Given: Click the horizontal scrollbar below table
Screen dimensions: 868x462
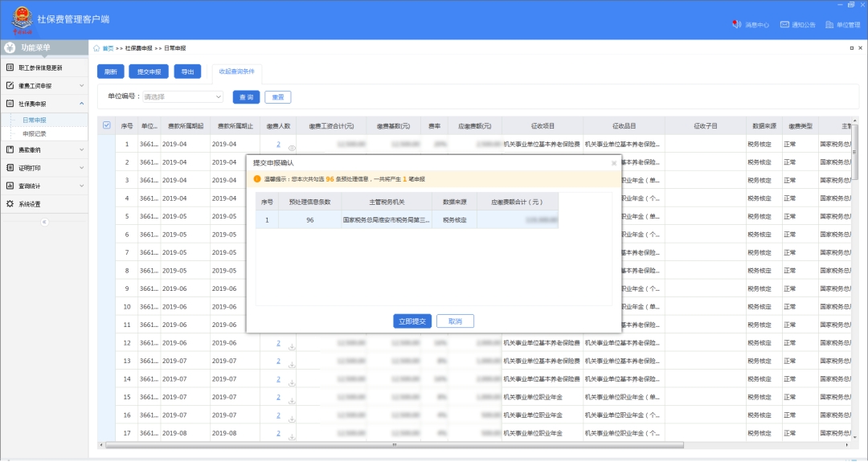Looking at the screenshot, I should pyautogui.click(x=394, y=444).
